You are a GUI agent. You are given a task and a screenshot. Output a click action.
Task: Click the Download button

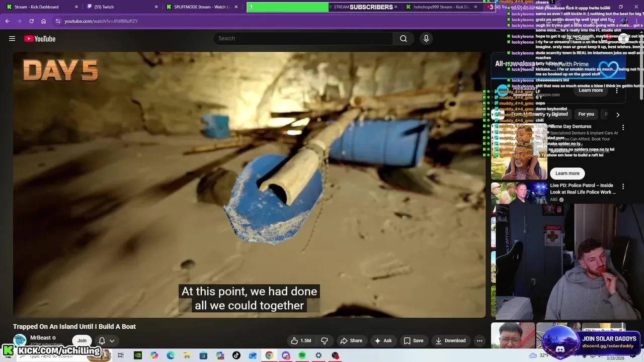point(450,340)
